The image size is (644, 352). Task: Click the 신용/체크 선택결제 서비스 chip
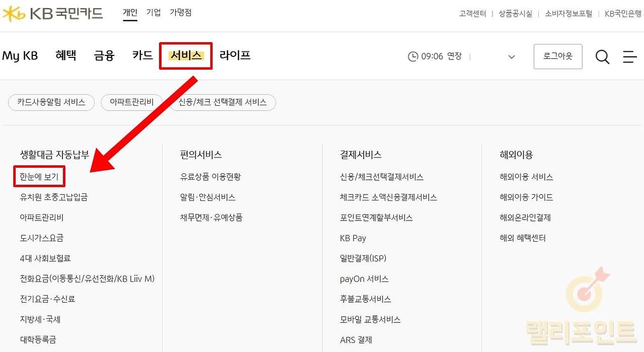222,102
